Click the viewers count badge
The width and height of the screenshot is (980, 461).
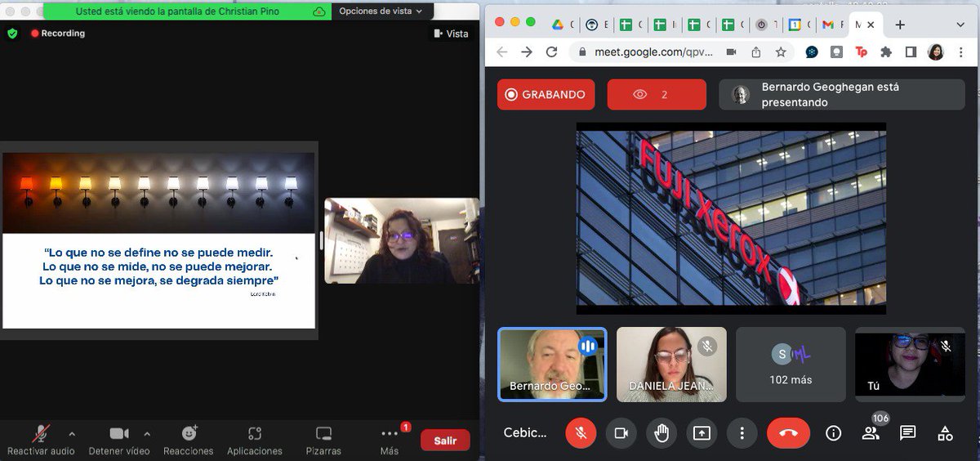[657, 94]
